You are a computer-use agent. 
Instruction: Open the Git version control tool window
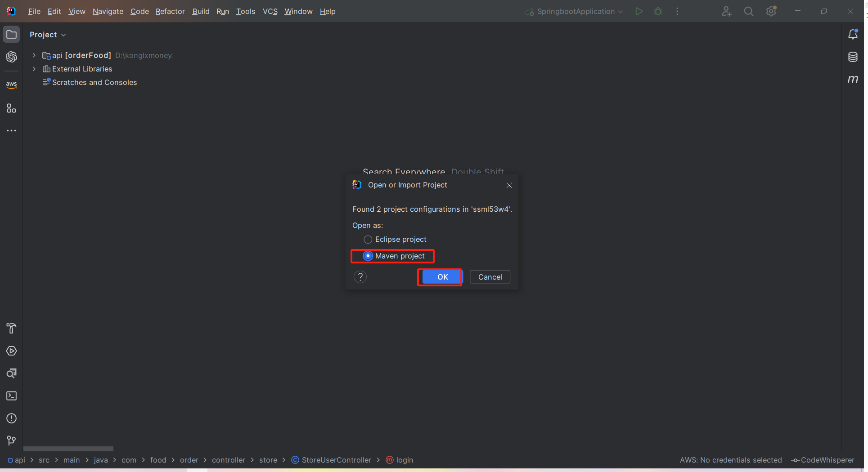[11, 441]
